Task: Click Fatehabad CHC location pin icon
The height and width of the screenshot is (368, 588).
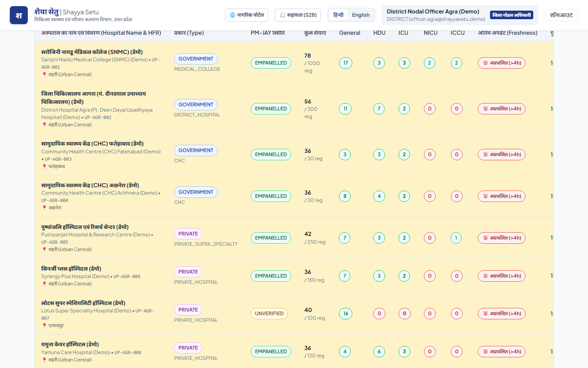Action: (45, 166)
